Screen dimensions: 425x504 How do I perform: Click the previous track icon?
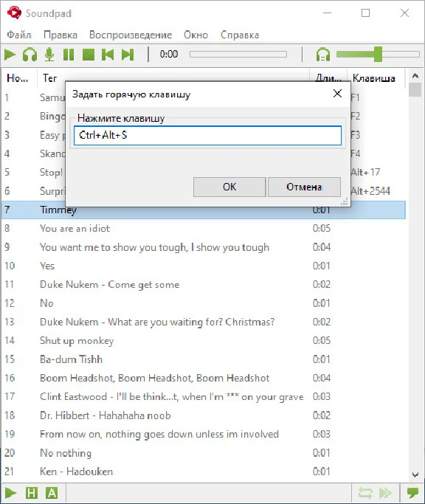pyautogui.click(x=108, y=55)
